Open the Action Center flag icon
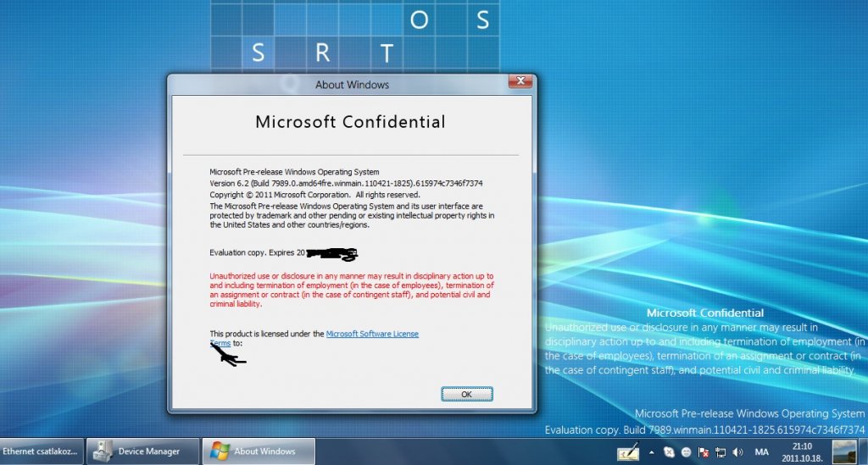Screen dimensions: 868x465 (x=704, y=452)
